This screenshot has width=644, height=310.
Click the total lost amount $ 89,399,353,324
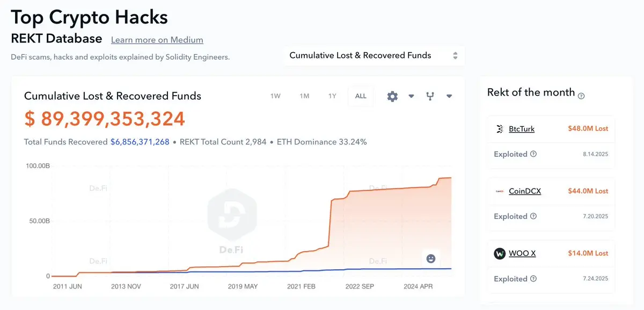click(105, 119)
